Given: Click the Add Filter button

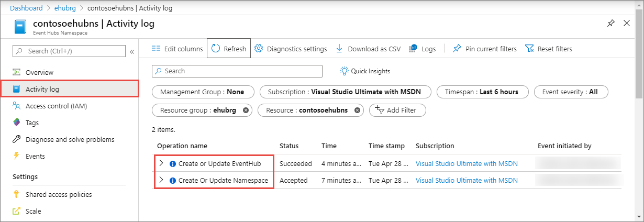Looking at the screenshot, I should 397,110.
